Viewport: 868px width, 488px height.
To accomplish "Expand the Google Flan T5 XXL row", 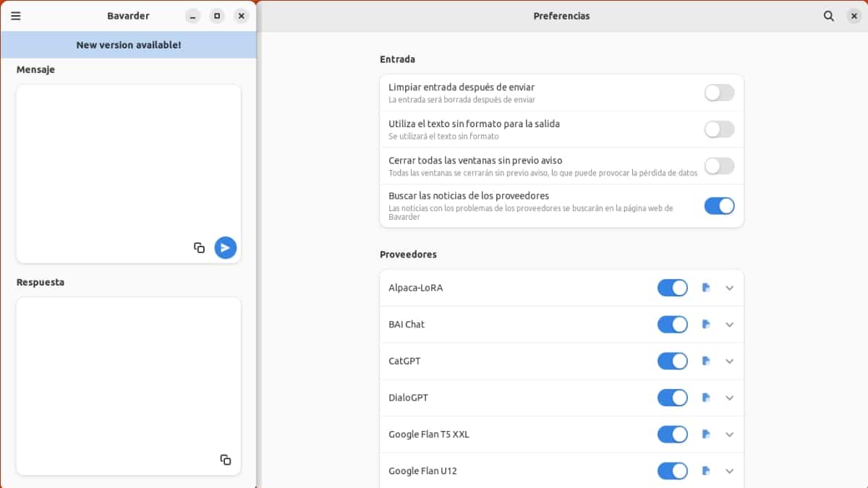I will [729, 435].
